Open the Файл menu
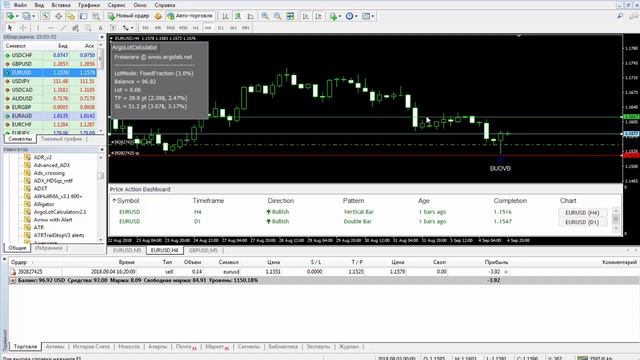The width and height of the screenshot is (640, 360). (20, 5)
